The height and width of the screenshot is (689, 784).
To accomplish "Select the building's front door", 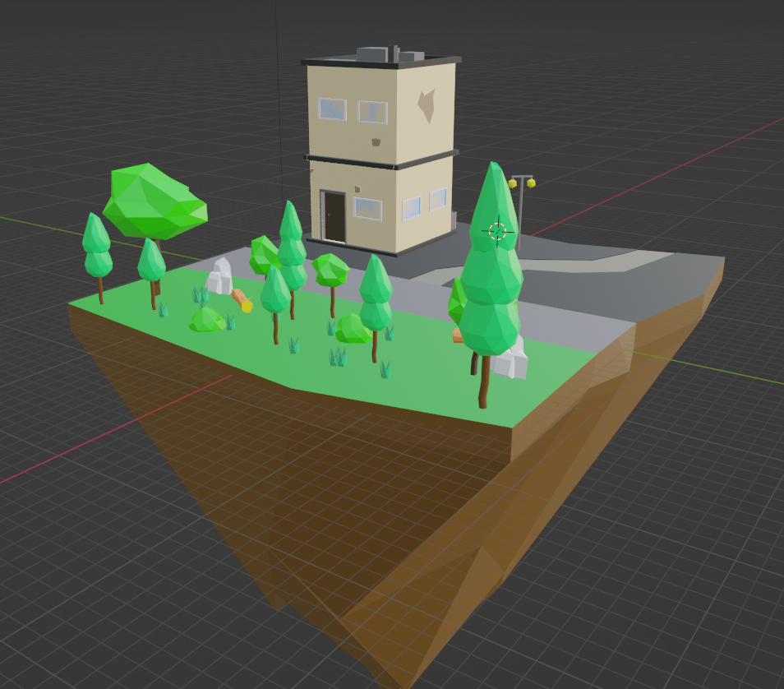I will point(334,216).
